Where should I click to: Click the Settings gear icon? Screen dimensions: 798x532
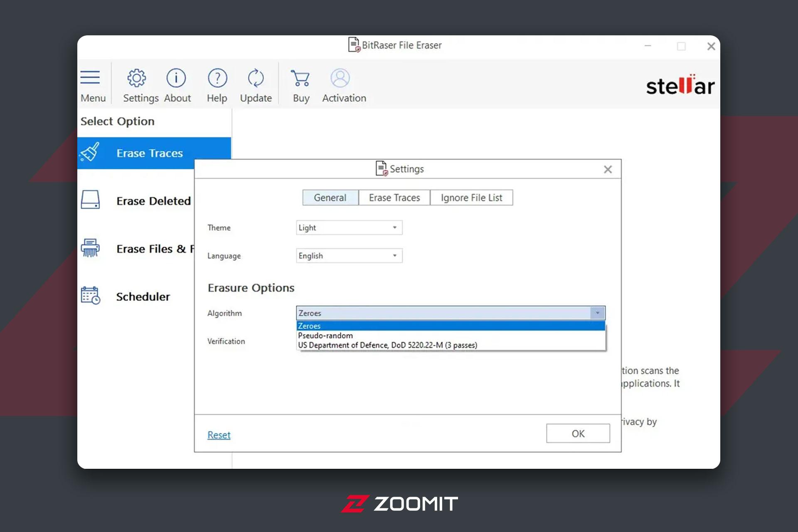137,78
